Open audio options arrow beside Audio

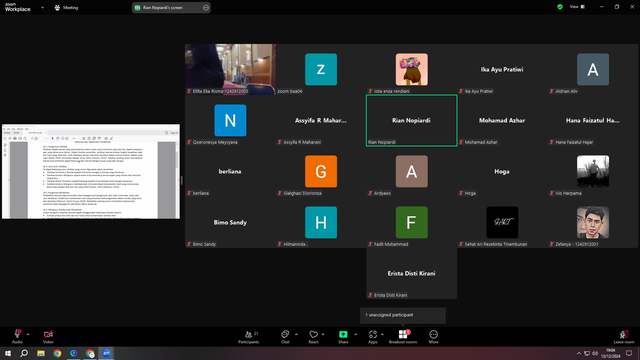28,334
